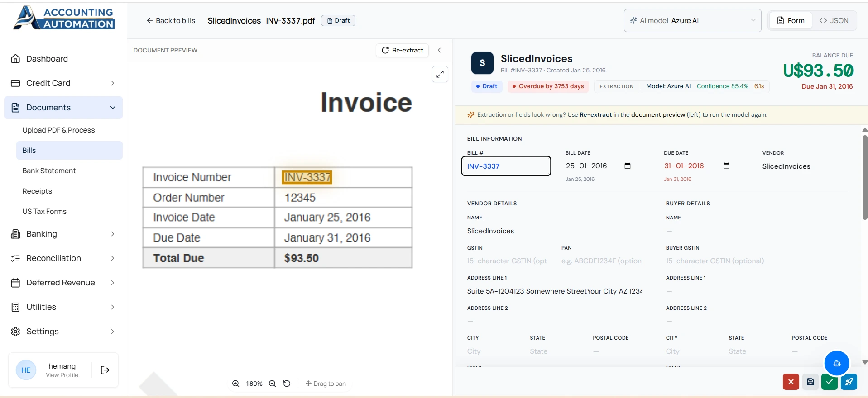Expand the Banking submenu chevron
Image resolution: width=868 pixels, height=398 pixels.
tap(113, 234)
